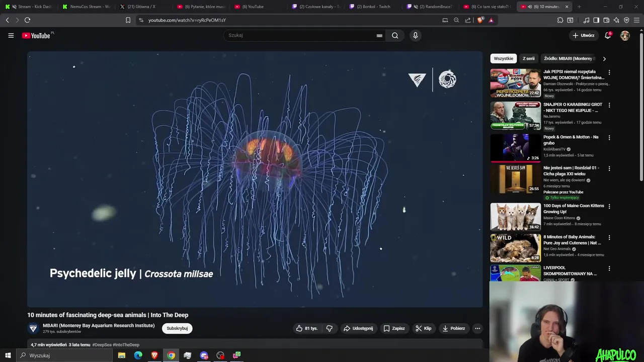Open the Windows Start menu
The width and height of the screenshot is (644, 362).
click(8, 355)
